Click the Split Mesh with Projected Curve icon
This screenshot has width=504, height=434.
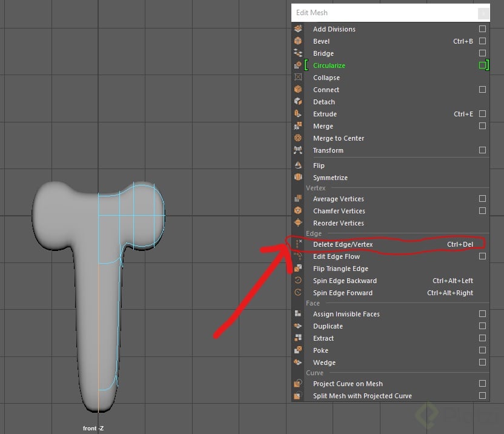(x=298, y=396)
